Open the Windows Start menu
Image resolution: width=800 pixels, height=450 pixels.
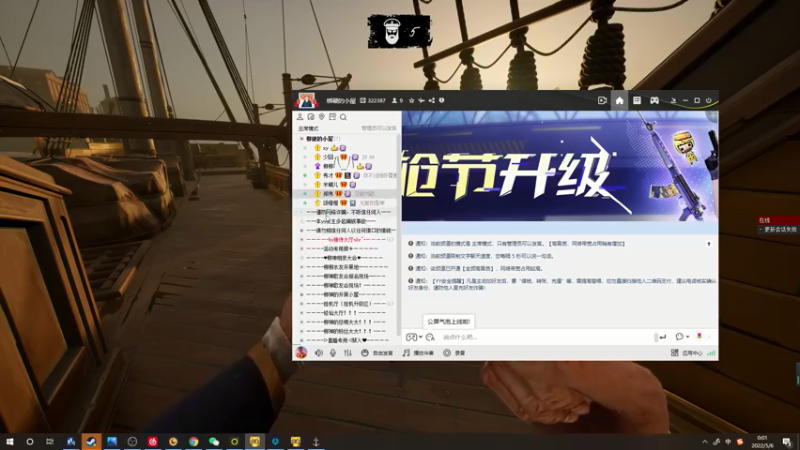(x=9, y=442)
